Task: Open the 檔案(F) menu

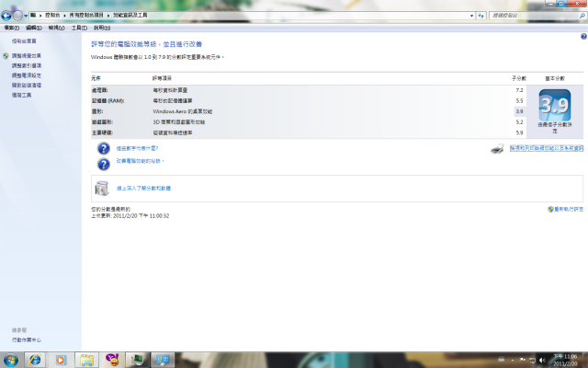Action: [x=12, y=28]
